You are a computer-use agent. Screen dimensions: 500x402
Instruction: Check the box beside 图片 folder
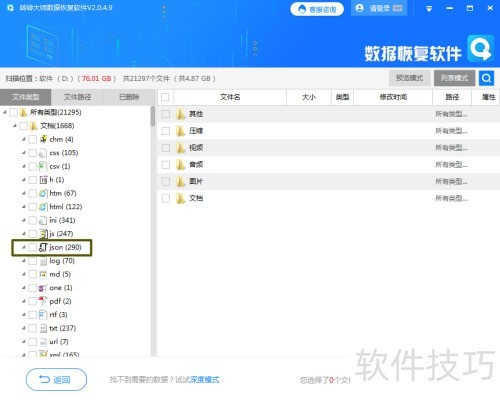click(x=166, y=182)
